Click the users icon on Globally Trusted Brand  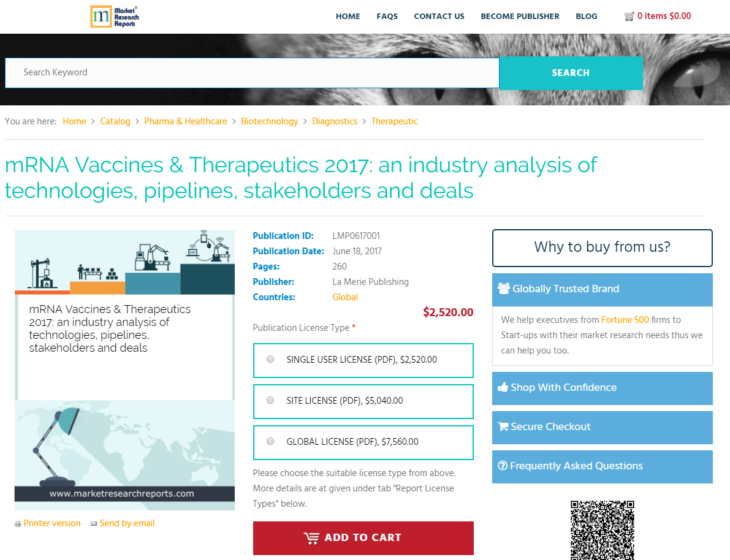[x=504, y=289]
